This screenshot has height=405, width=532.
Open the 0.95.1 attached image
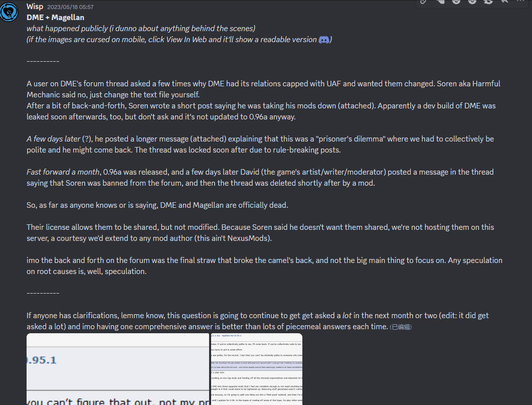118,369
